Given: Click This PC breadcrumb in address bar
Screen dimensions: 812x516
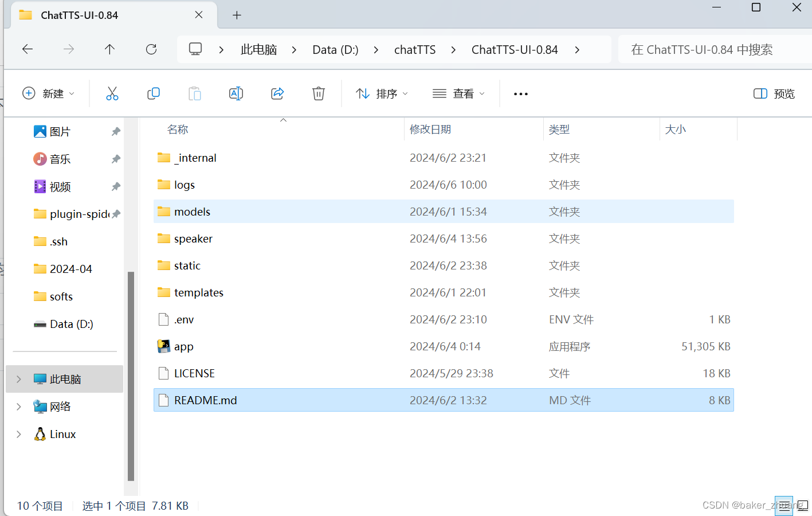Looking at the screenshot, I should point(259,50).
